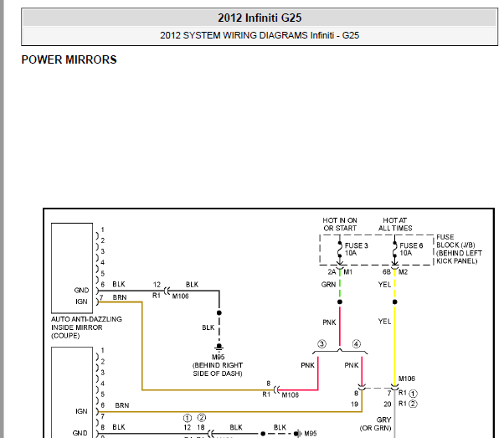
Task: Click the '6B' terminal label
Action: tap(387, 272)
